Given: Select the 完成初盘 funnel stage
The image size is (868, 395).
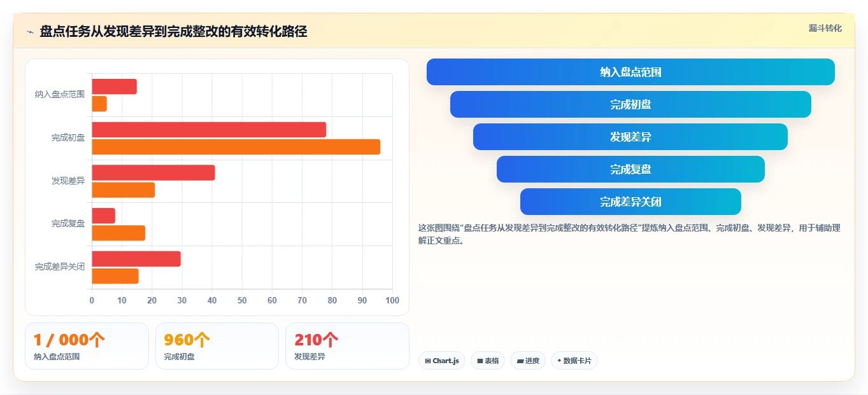Looking at the screenshot, I should click(x=630, y=104).
